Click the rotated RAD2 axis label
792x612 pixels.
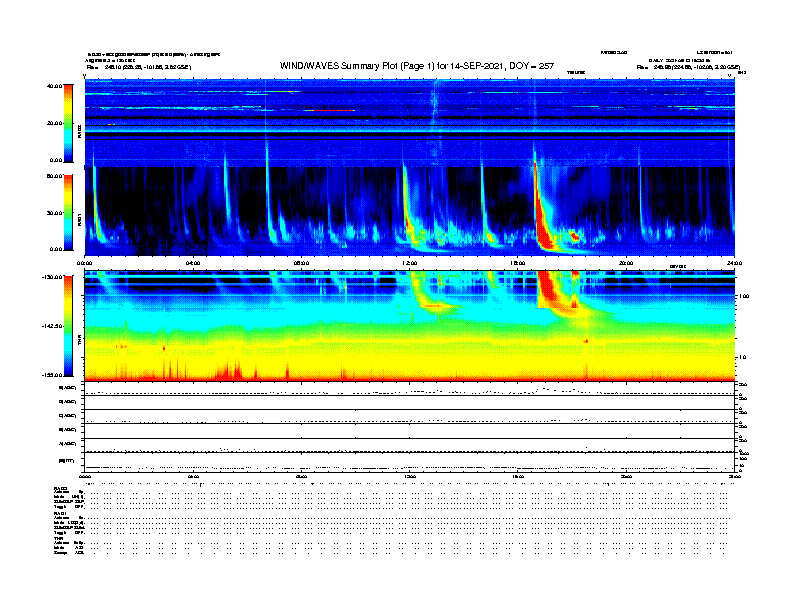[79, 133]
